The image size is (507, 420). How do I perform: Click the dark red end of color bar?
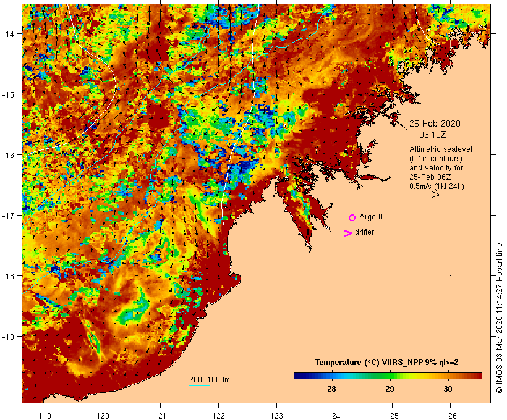coord(479,376)
